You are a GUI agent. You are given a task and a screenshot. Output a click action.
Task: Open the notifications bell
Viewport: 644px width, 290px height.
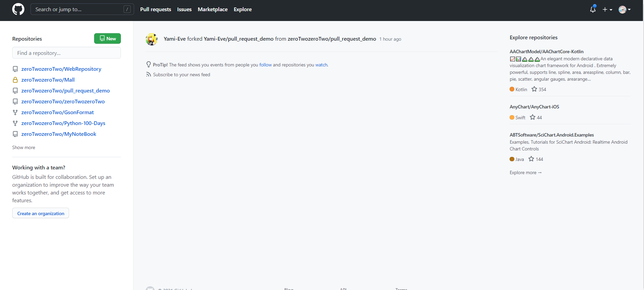pos(593,9)
